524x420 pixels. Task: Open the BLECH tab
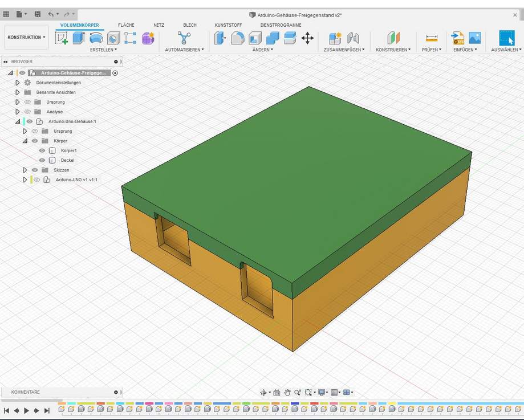click(x=190, y=25)
